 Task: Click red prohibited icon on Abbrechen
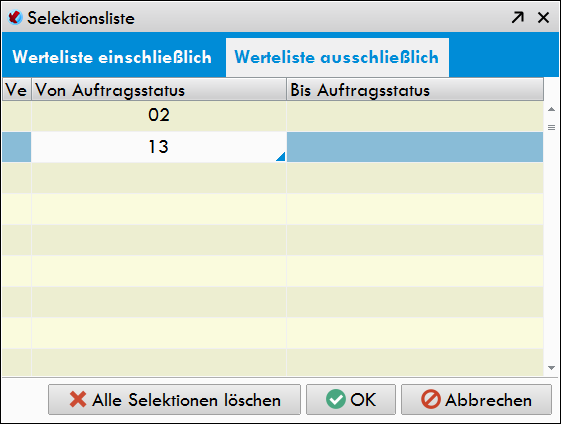(x=431, y=399)
